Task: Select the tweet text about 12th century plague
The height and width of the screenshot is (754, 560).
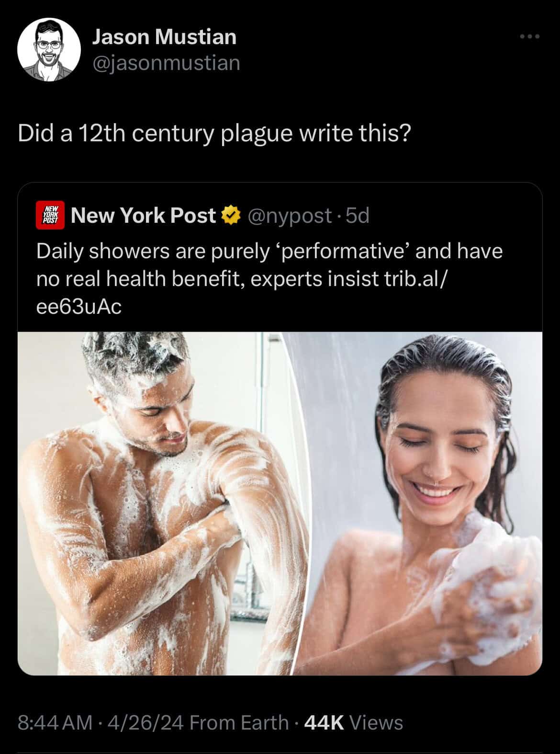Action: (214, 134)
